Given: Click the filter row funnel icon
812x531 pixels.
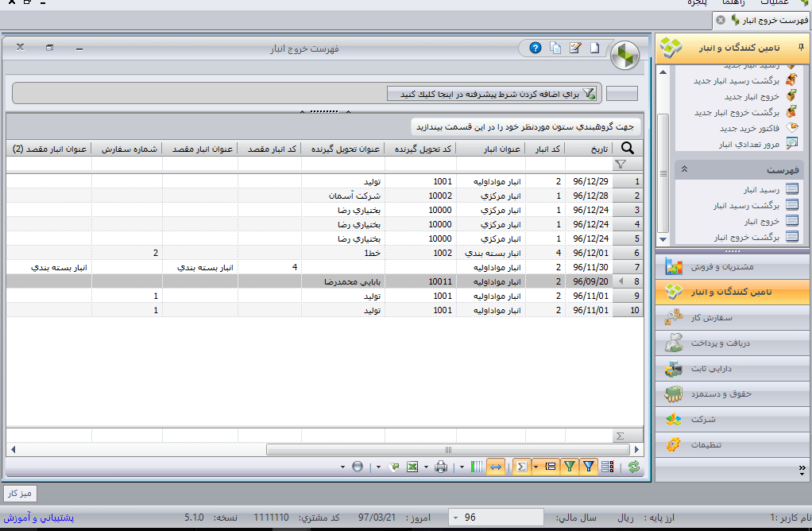Looking at the screenshot, I should (621, 165).
